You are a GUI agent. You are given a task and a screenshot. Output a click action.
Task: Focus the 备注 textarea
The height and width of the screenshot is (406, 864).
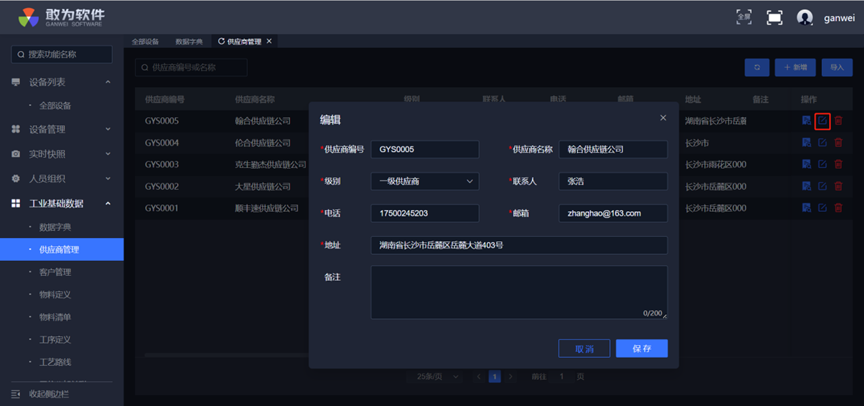(519, 293)
